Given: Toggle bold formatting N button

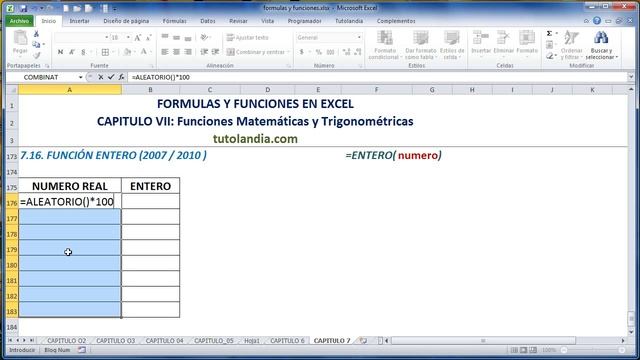Looking at the screenshot, I should coord(60,52).
